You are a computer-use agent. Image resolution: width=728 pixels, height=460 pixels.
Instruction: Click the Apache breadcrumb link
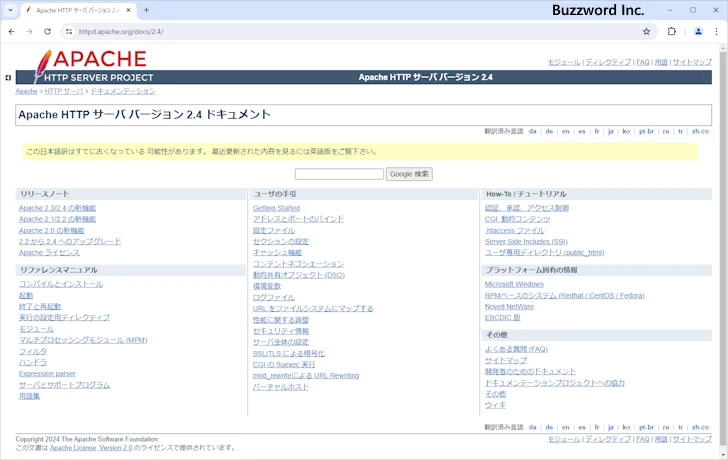pyautogui.click(x=26, y=91)
